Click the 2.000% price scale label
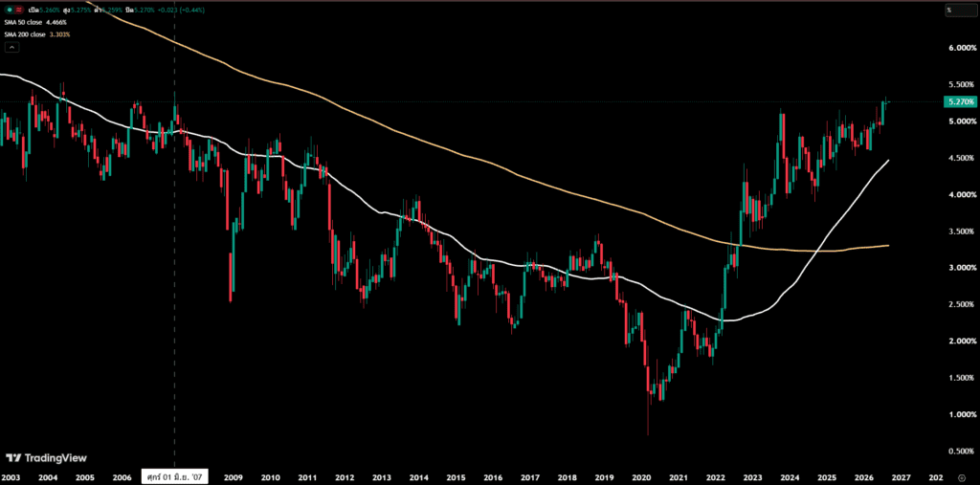 tap(963, 342)
